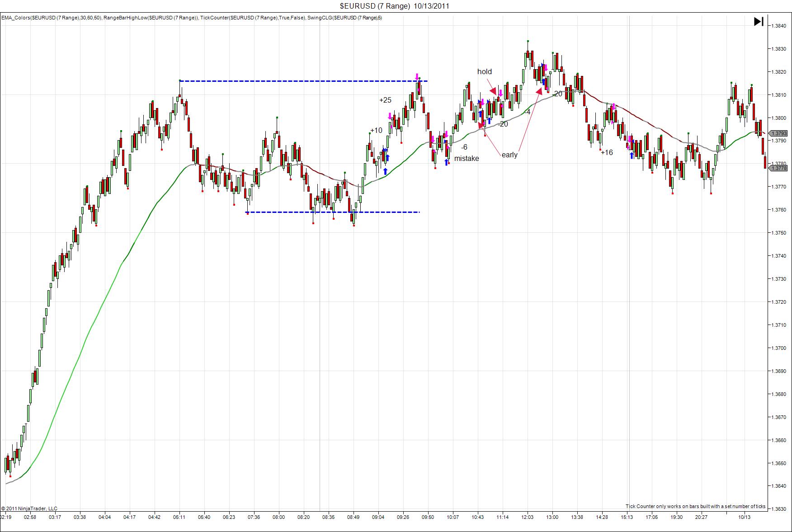Click the 05:11 time axis label
Image resolution: width=792 pixels, height=532 pixels.
click(x=179, y=517)
